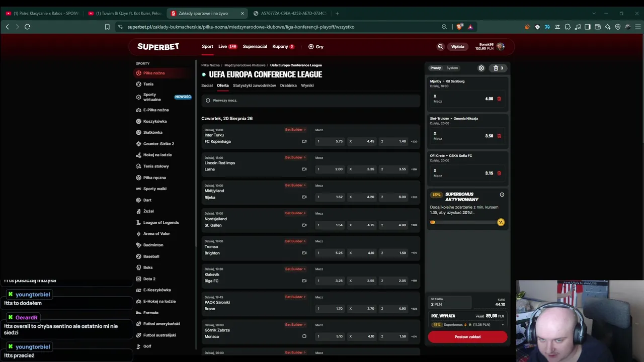644x362 pixels.
Task: Open the Live section
Action: point(227,46)
